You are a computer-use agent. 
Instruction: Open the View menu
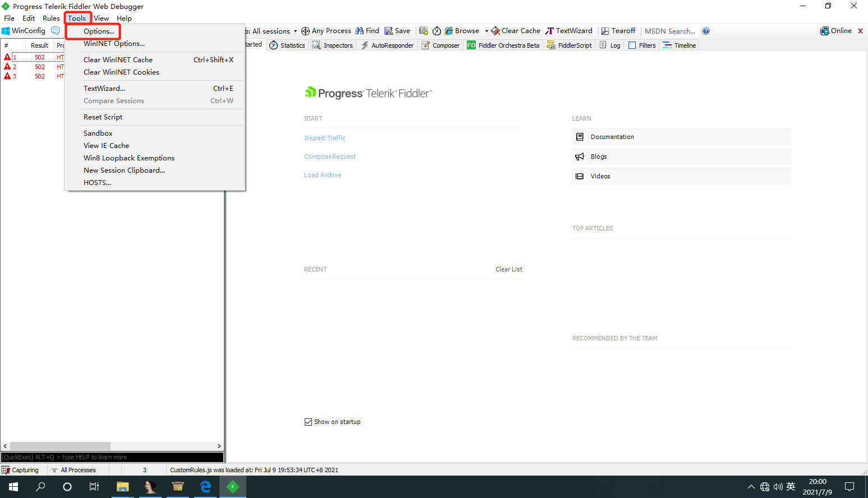click(x=101, y=19)
